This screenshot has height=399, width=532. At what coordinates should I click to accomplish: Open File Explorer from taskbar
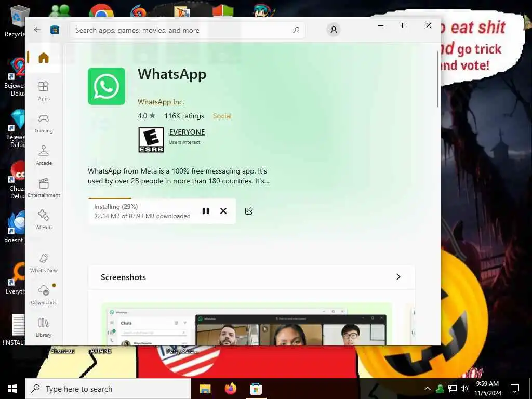pos(205,389)
